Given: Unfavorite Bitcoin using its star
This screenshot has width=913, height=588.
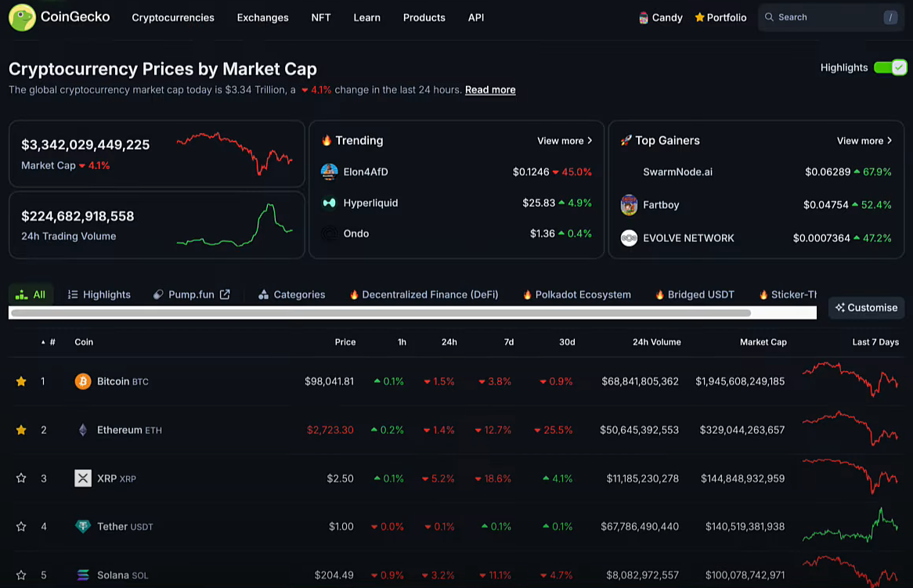Looking at the screenshot, I should [x=21, y=381].
